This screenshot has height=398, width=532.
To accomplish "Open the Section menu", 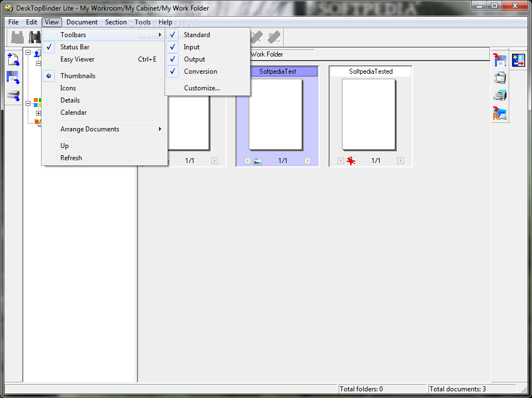I will pyautogui.click(x=116, y=22).
